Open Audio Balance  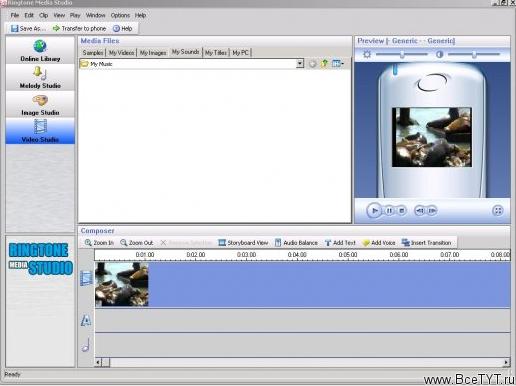(296, 243)
